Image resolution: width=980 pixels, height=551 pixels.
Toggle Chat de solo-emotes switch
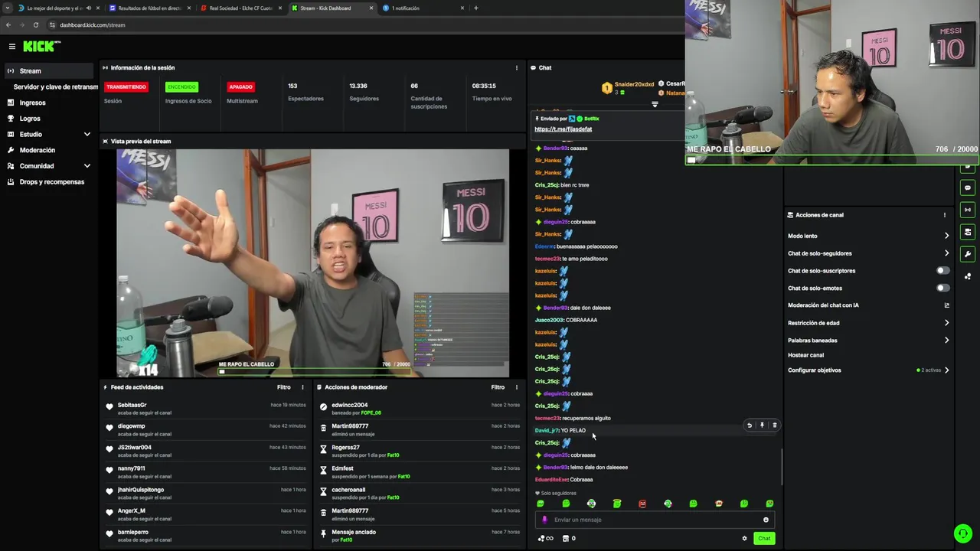943,289
